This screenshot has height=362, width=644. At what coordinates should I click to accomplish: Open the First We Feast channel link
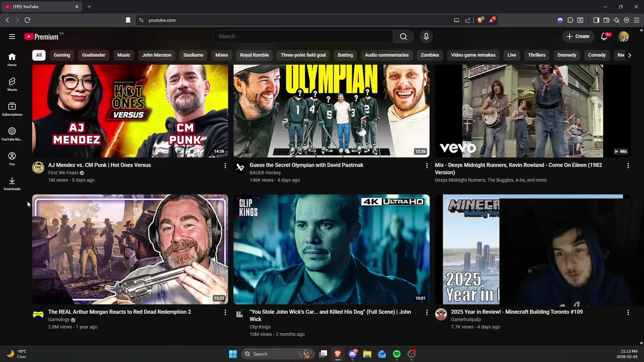63,173
